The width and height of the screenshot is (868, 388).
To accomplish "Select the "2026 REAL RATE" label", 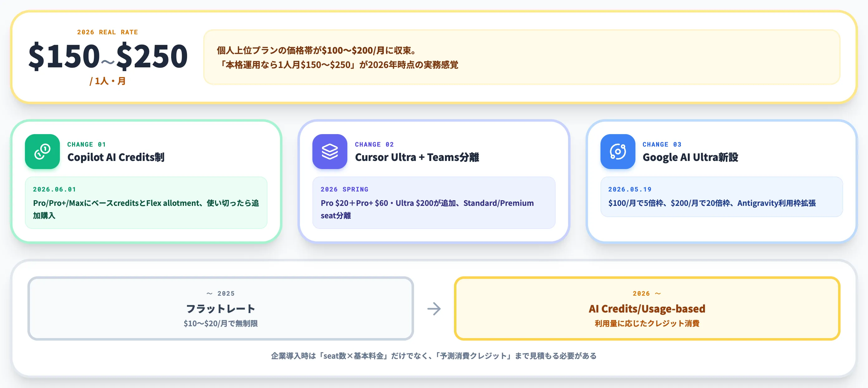I will [x=108, y=32].
